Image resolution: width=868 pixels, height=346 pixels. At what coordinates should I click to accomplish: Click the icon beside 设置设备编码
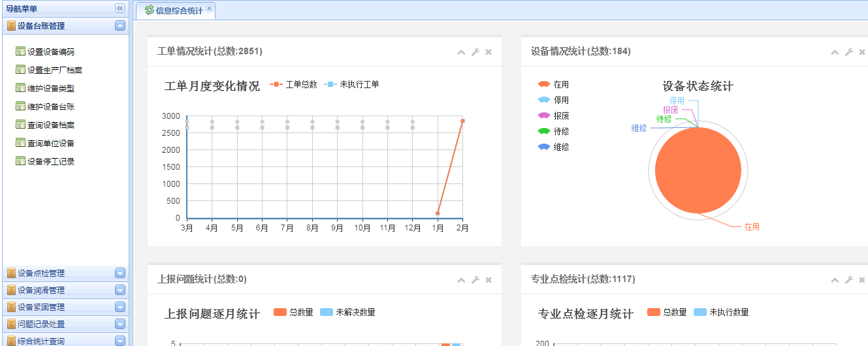(x=20, y=52)
